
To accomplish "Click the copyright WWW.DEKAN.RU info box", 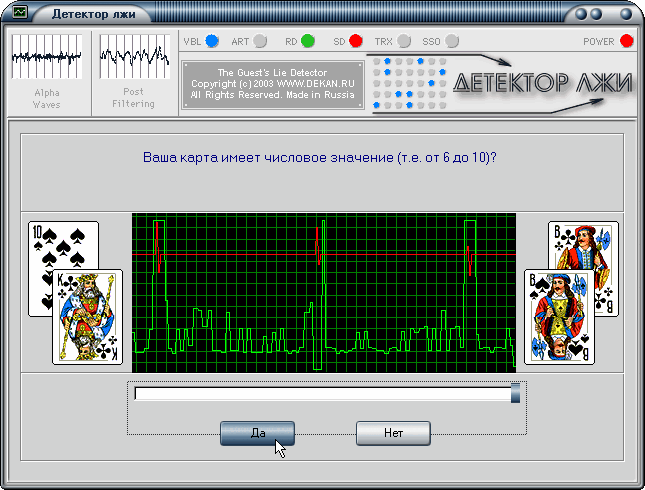I will [273, 84].
